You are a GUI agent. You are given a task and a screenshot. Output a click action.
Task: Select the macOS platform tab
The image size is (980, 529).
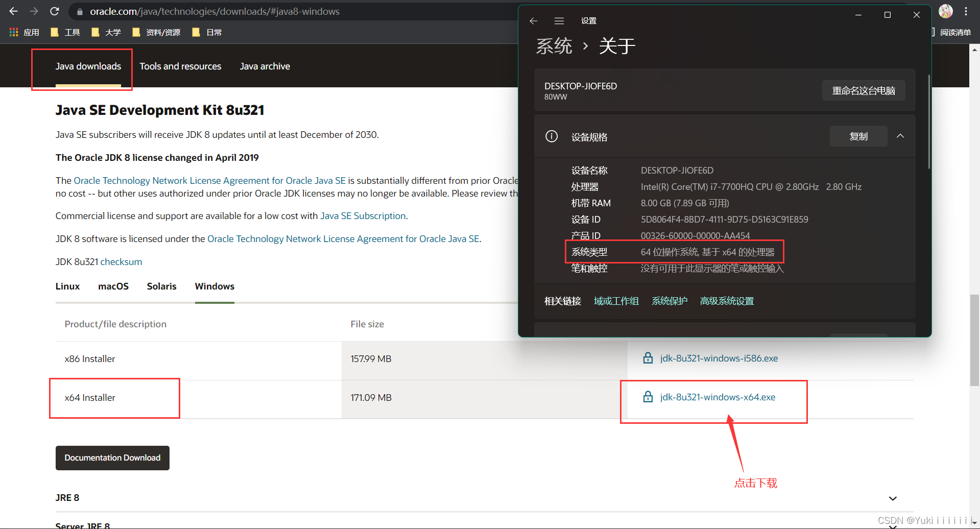pyautogui.click(x=113, y=286)
